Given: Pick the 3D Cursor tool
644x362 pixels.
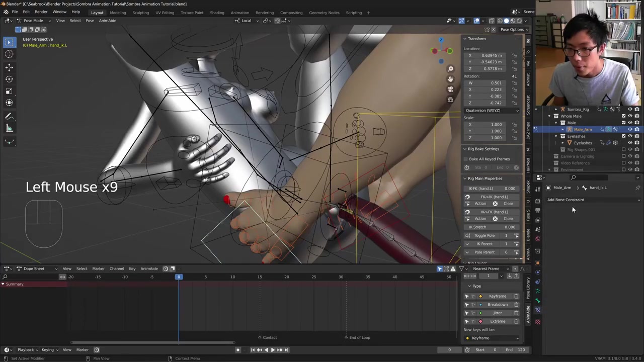Looking at the screenshot, I should coord(9,54).
